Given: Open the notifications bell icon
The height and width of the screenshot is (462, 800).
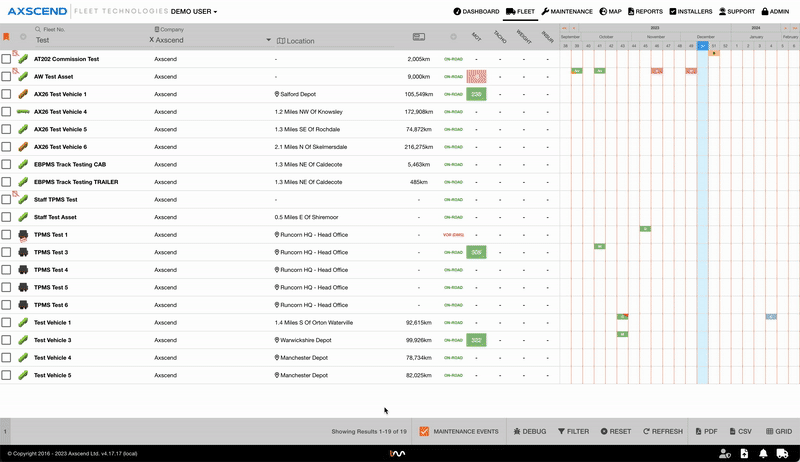Looking at the screenshot, I should click(762, 454).
